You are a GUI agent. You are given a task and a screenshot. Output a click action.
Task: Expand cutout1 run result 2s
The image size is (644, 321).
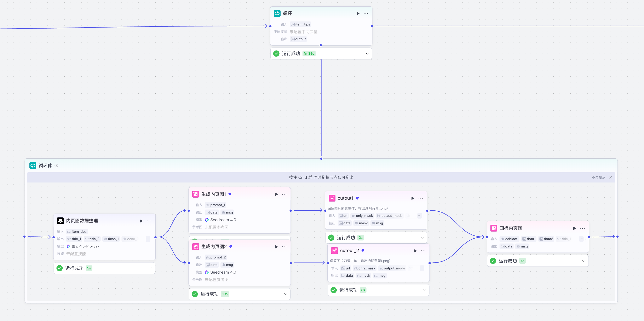point(422,238)
